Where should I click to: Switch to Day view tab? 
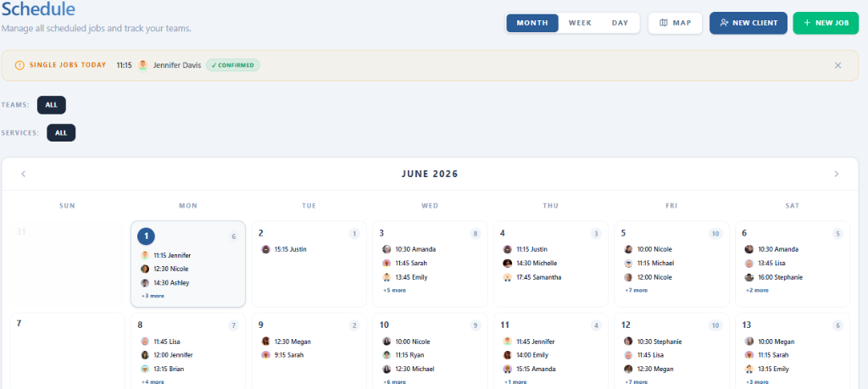click(620, 23)
